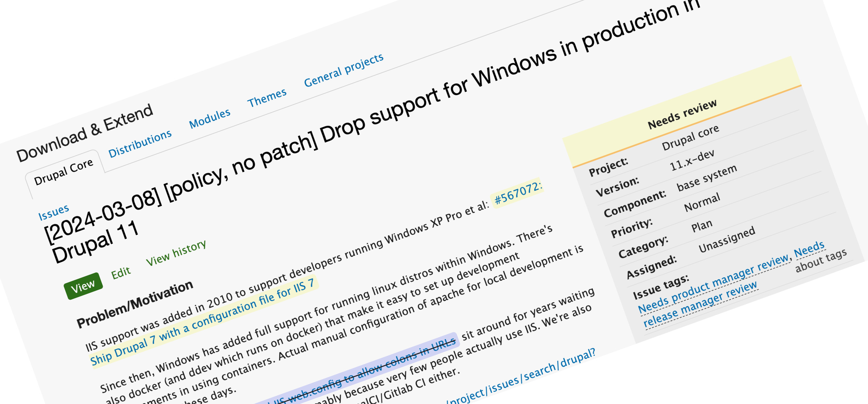The width and height of the screenshot is (868, 404).
Task: Click the 'Problem/Motivation' heading
Action: point(135,304)
